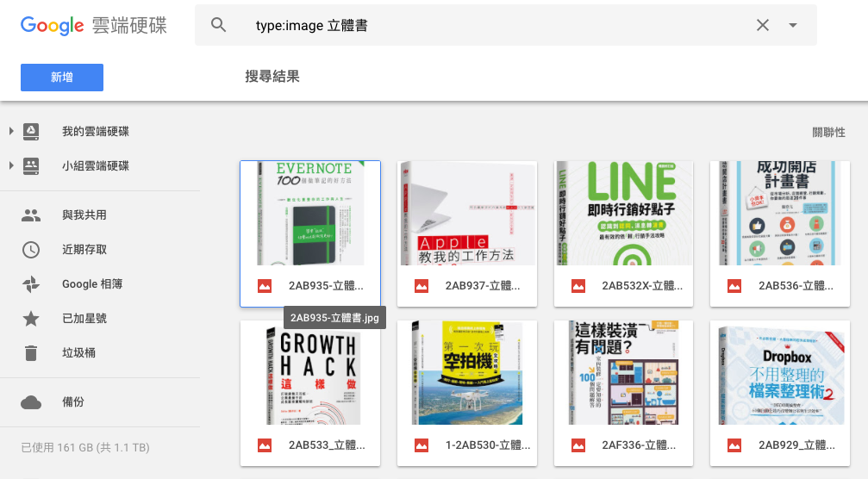Click image icon beside 2AB937-立體
The width and height of the screenshot is (868, 479).
[x=422, y=286]
